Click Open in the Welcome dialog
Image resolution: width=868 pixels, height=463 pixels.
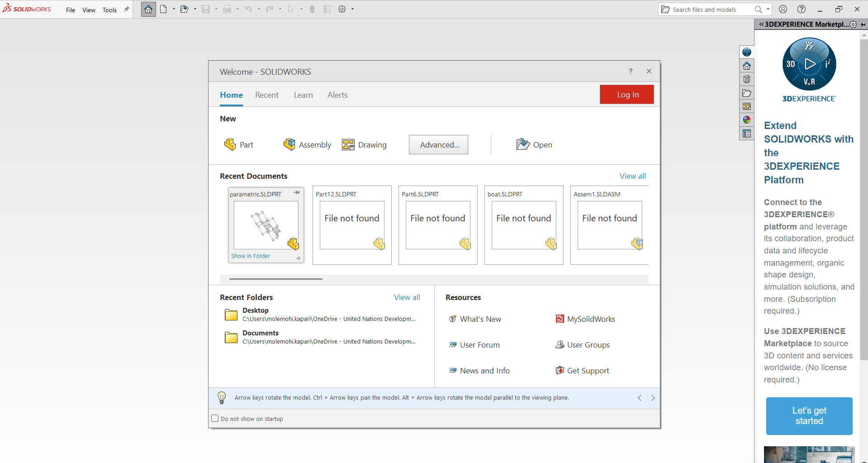coord(534,145)
